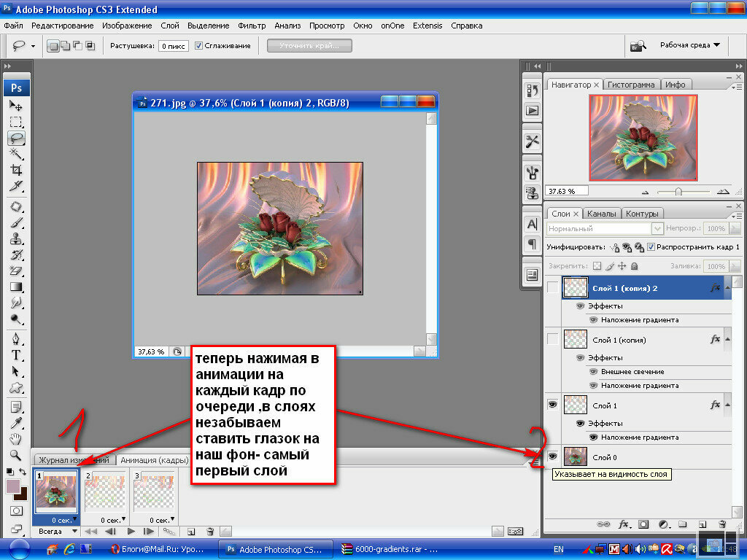Open the Нормальный blend mode dropdown
This screenshot has width=747, height=560.
tap(605, 228)
